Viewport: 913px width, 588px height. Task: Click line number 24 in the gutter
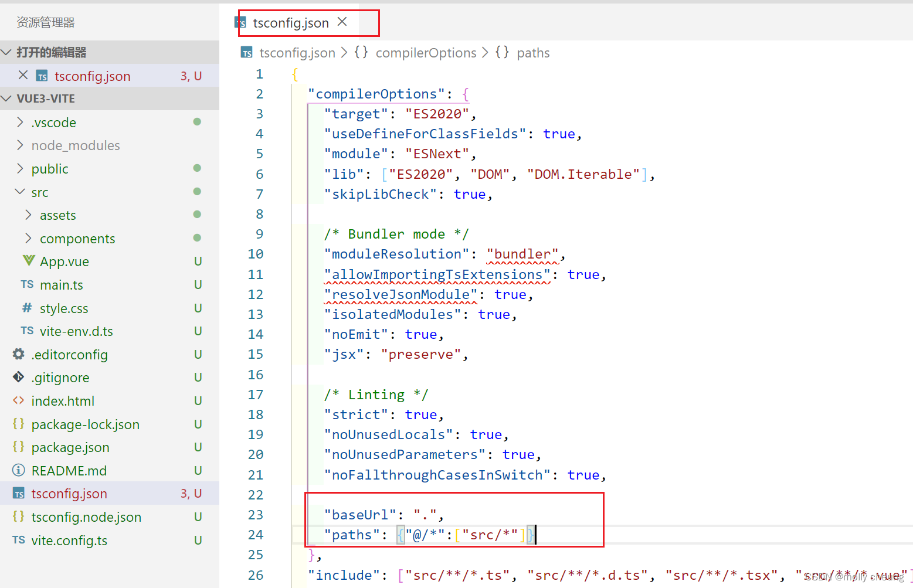click(256, 535)
